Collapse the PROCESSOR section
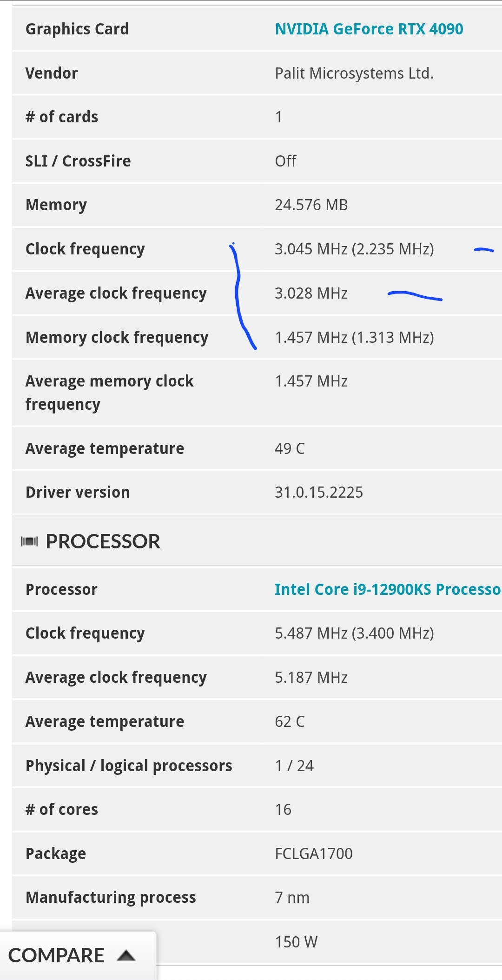Screen dimensions: 502x980 pos(103,540)
